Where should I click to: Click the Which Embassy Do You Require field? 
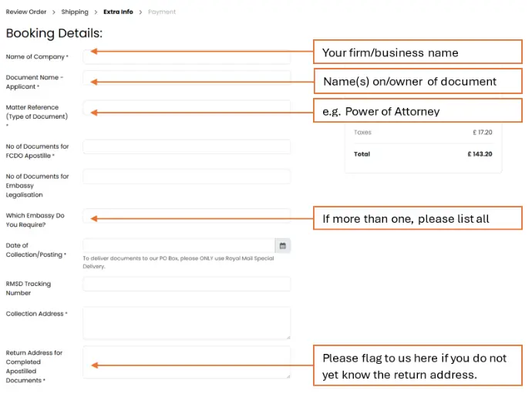[x=187, y=216]
